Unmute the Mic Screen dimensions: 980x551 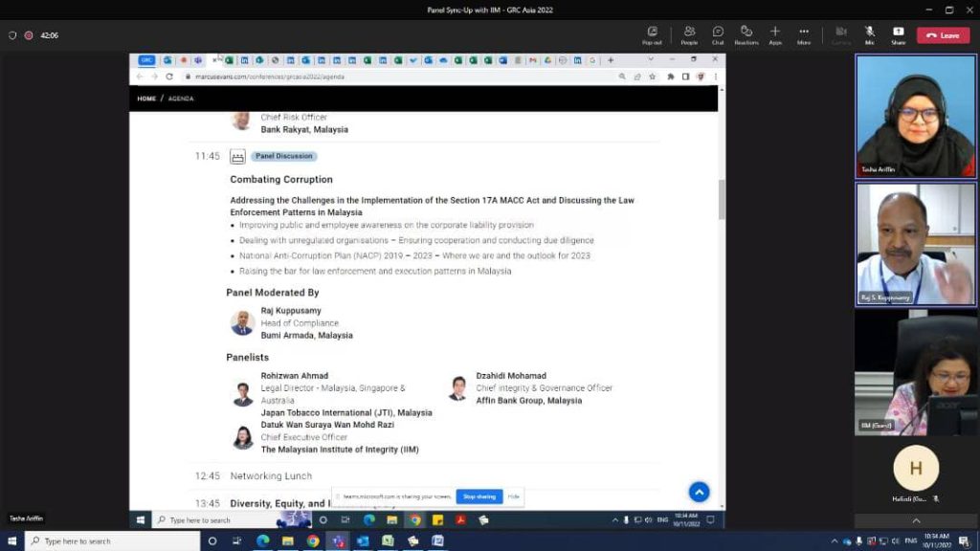click(x=869, y=35)
